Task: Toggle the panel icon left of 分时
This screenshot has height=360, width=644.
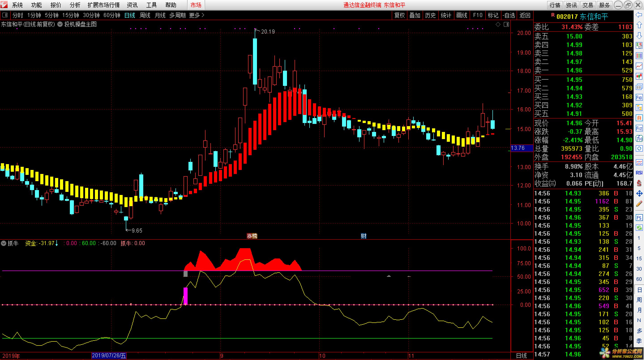Action: [x=5, y=15]
